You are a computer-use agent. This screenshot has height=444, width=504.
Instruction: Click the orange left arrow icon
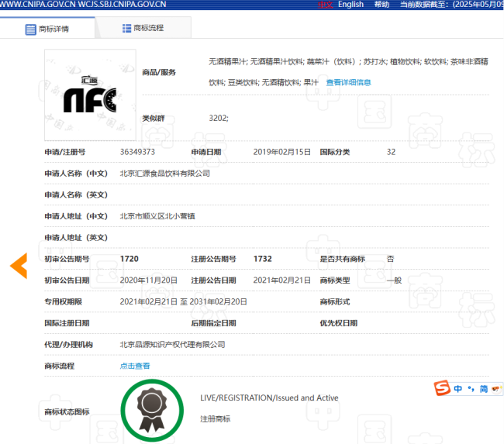pyautogui.click(x=19, y=266)
